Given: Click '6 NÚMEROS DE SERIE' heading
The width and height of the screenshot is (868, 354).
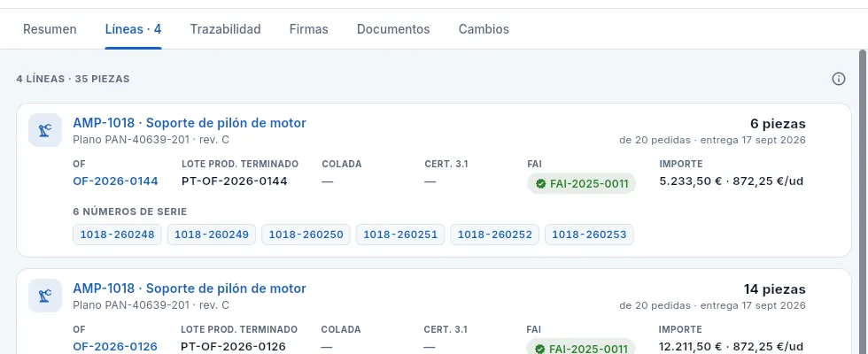Looking at the screenshot, I should click(130, 212).
